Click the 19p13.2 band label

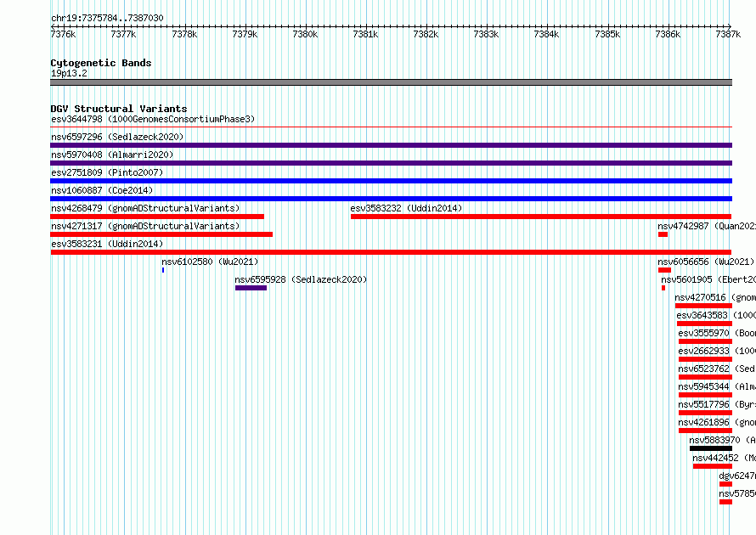[69, 73]
